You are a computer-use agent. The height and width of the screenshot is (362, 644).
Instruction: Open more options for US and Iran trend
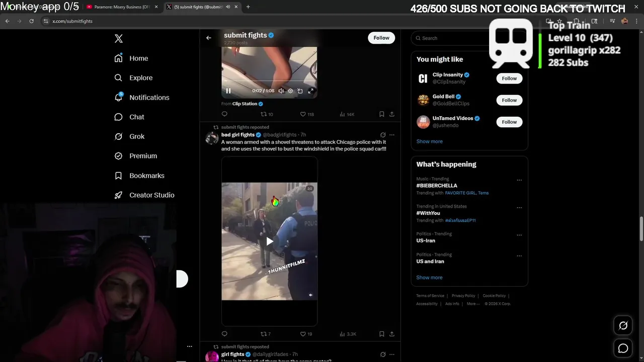(x=519, y=255)
